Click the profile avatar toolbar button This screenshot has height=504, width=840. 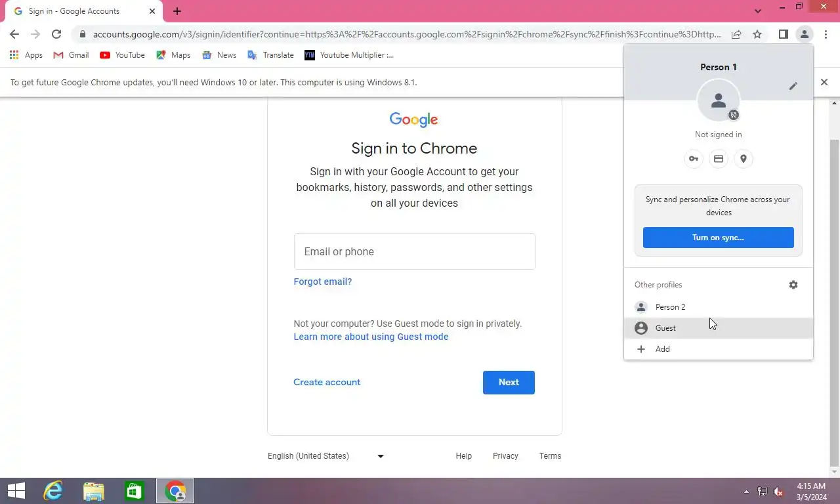coord(804,34)
